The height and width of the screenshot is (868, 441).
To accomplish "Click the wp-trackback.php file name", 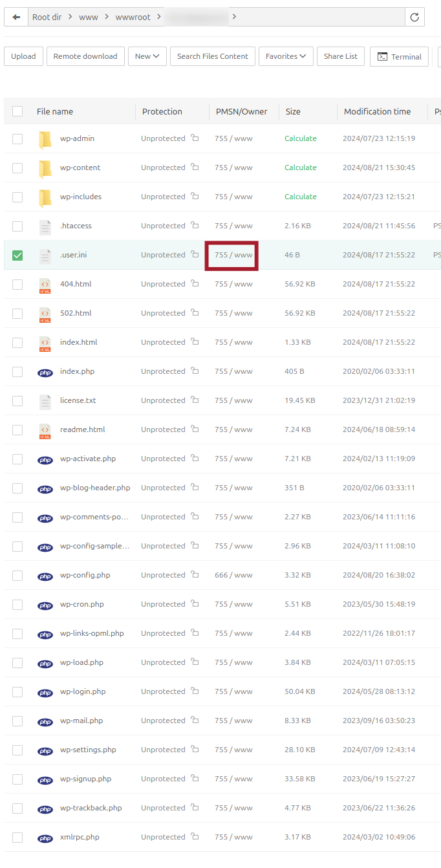I will point(91,808).
